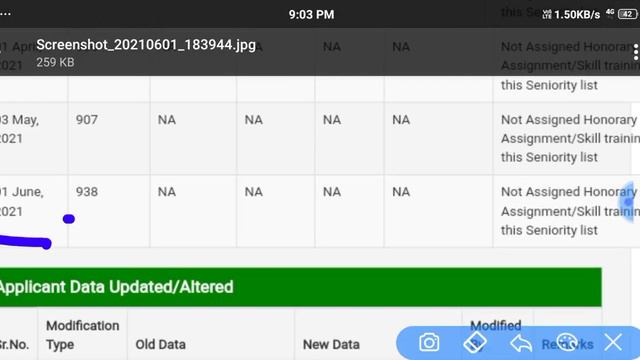This screenshot has width=640, height=360.
Task: Tap the camera capture icon in blue toolbar
Action: click(429, 342)
